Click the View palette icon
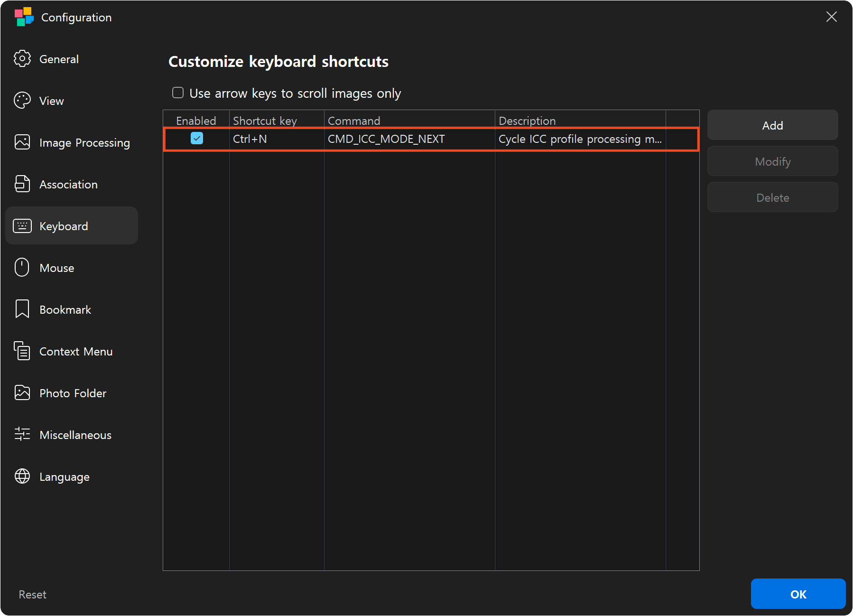The width and height of the screenshot is (853, 616). tap(22, 101)
